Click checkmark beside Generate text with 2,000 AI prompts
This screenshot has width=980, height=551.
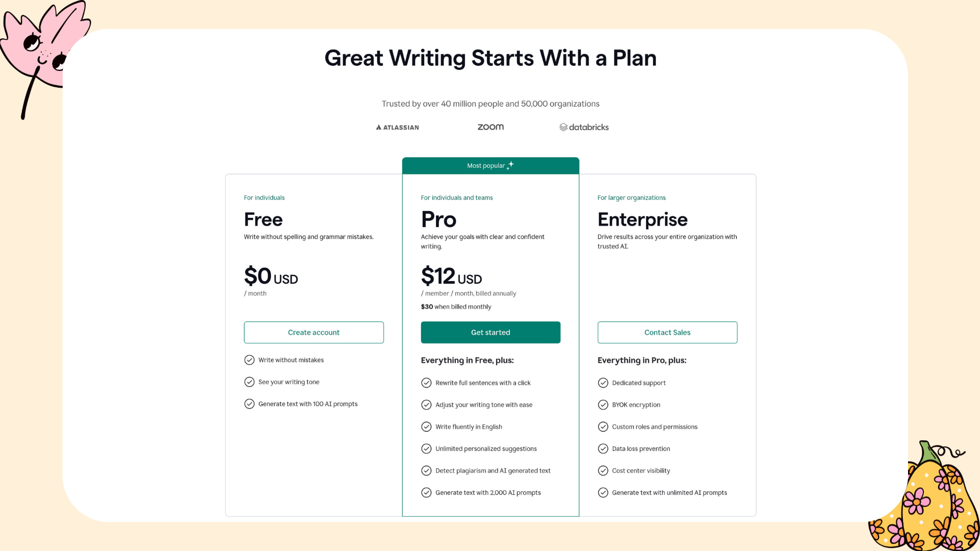(427, 492)
